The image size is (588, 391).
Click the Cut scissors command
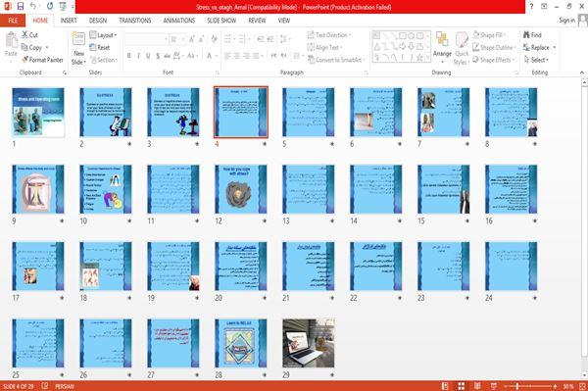29,35
